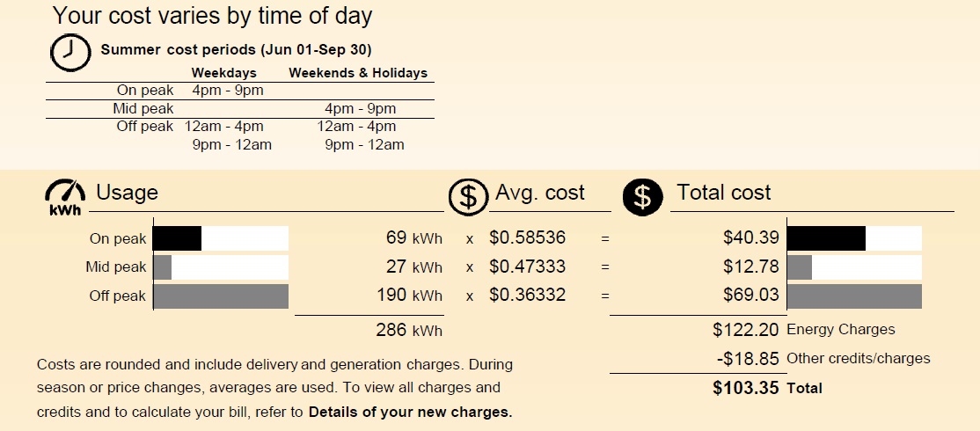980x431 pixels.
Task: Select the $0.58536 On peak average cost
Action: 528,238
